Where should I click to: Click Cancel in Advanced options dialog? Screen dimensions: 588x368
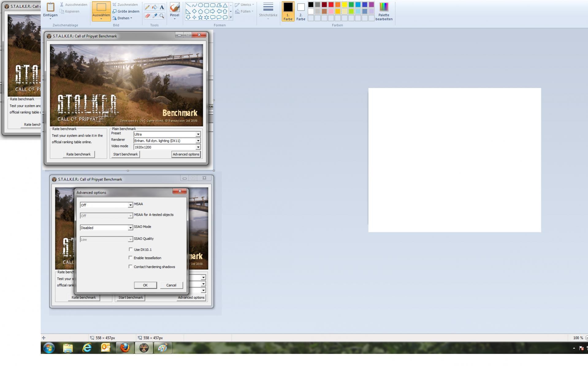[171, 285]
